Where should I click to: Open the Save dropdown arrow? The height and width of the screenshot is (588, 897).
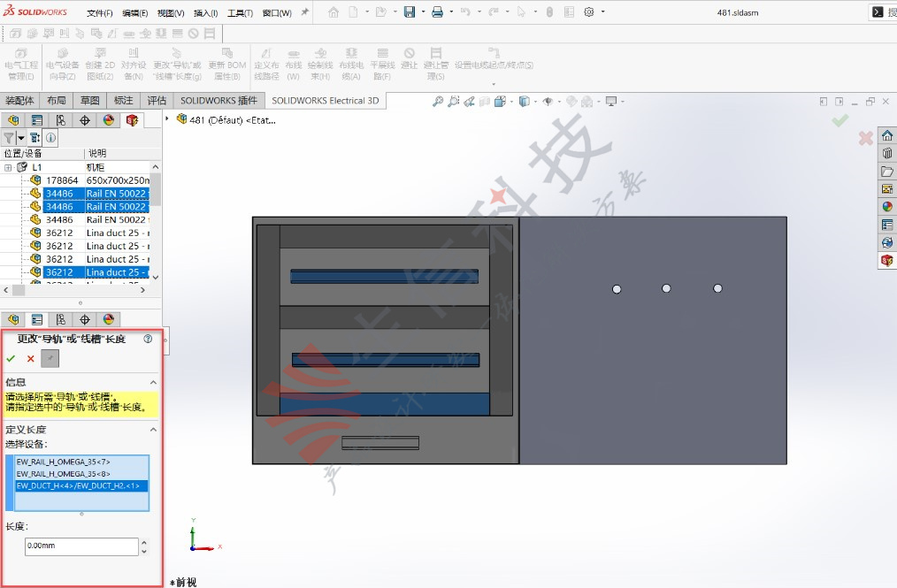click(424, 12)
